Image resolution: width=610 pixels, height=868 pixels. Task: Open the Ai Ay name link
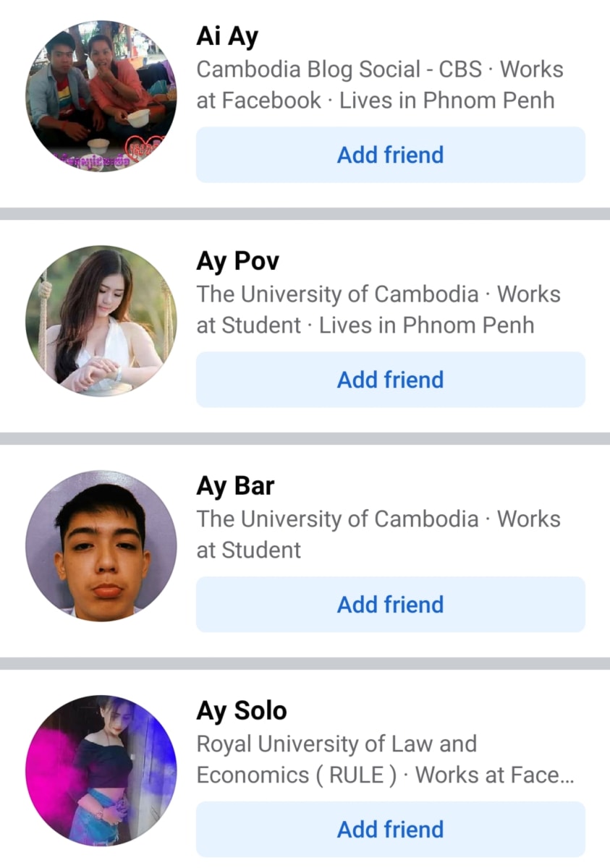tap(227, 37)
